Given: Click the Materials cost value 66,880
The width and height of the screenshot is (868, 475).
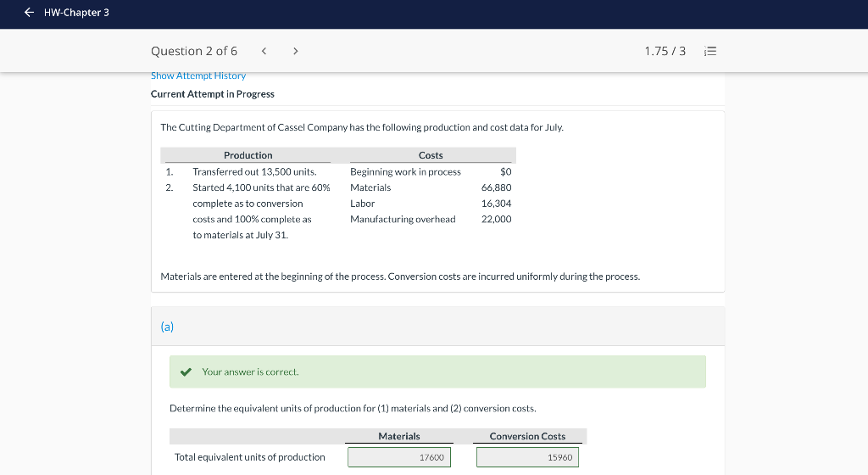Looking at the screenshot, I should click(x=496, y=187).
